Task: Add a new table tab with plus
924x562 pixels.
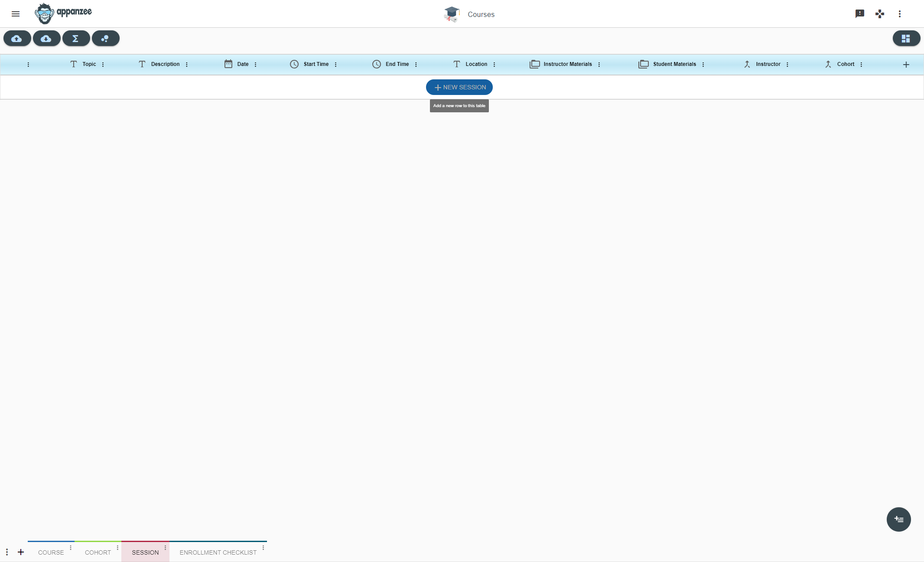Action: [x=21, y=552]
